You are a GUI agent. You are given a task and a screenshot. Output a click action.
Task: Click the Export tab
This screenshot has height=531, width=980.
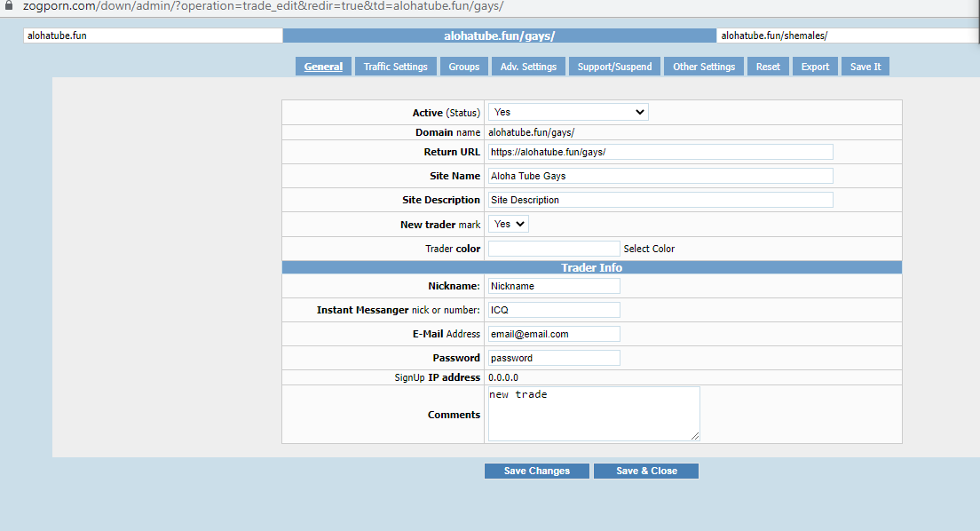(x=815, y=67)
